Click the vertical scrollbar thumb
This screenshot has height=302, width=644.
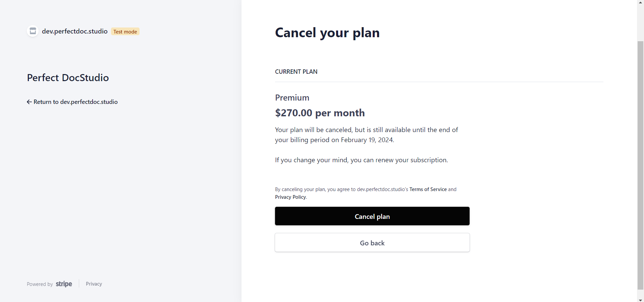tap(640, 164)
